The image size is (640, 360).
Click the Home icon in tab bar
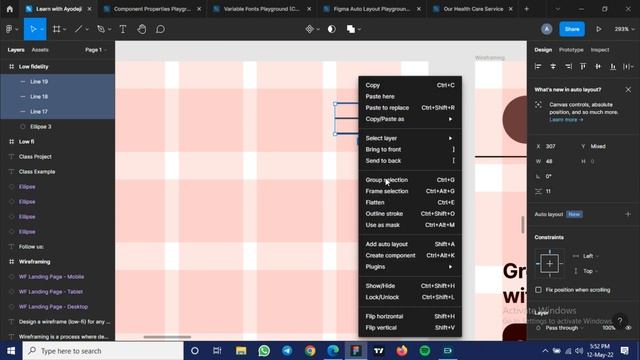9,9
